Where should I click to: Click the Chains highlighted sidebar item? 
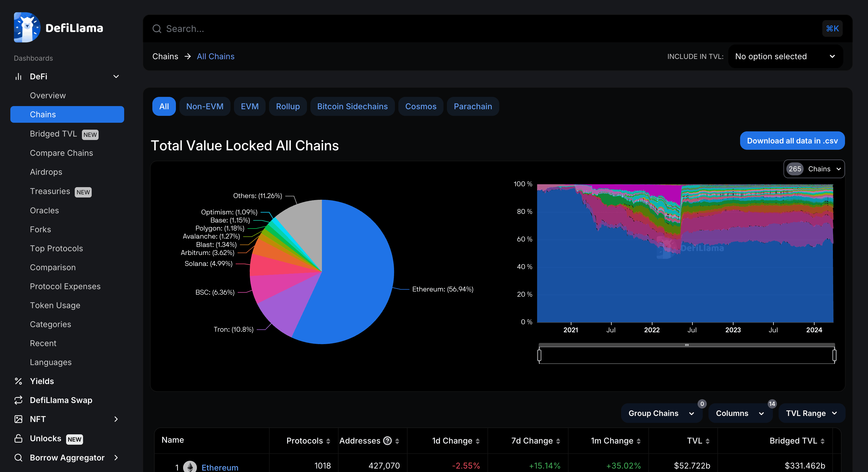pyautogui.click(x=67, y=114)
